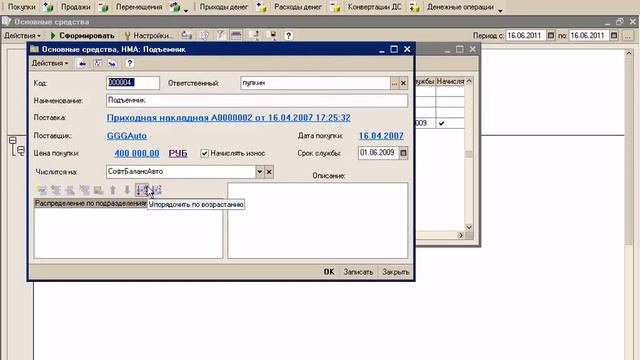Click the checkmark in the Начисля column
The height and width of the screenshot is (360, 640).
[x=441, y=123]
